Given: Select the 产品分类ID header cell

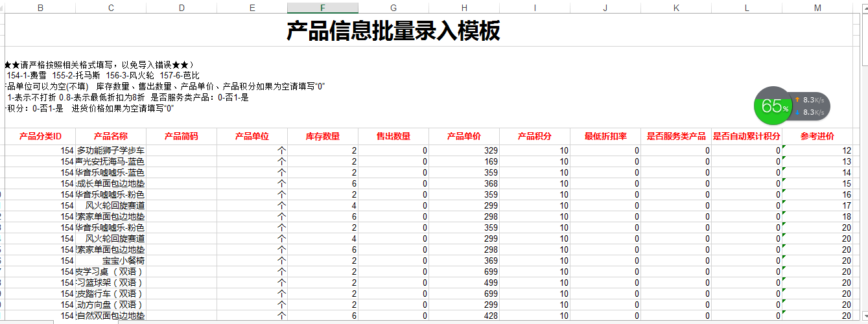Looking at the screenshot, I should click(x=40, y=137).
